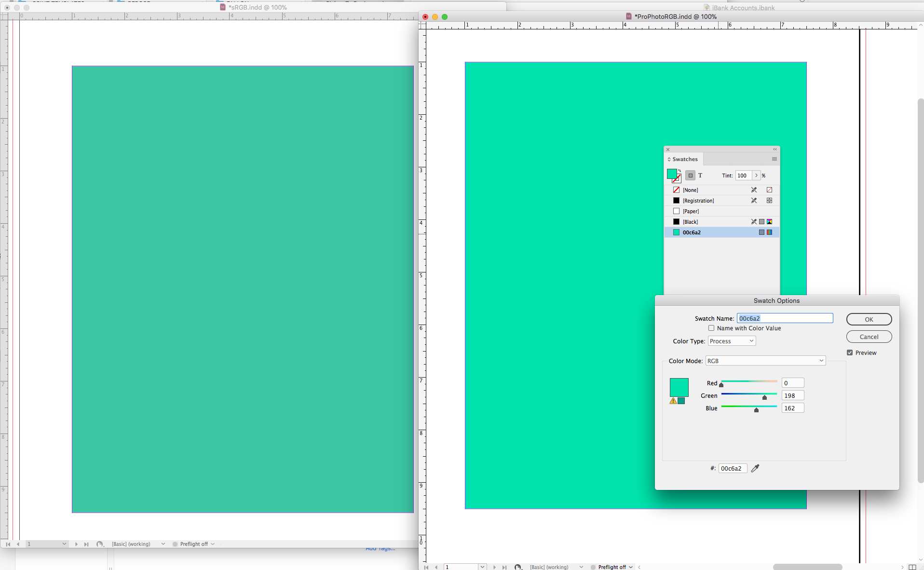The width and height of the screenshot is (924, 570).
Task: Open the Swatches panel menu
Action: (x=775, y=159)
